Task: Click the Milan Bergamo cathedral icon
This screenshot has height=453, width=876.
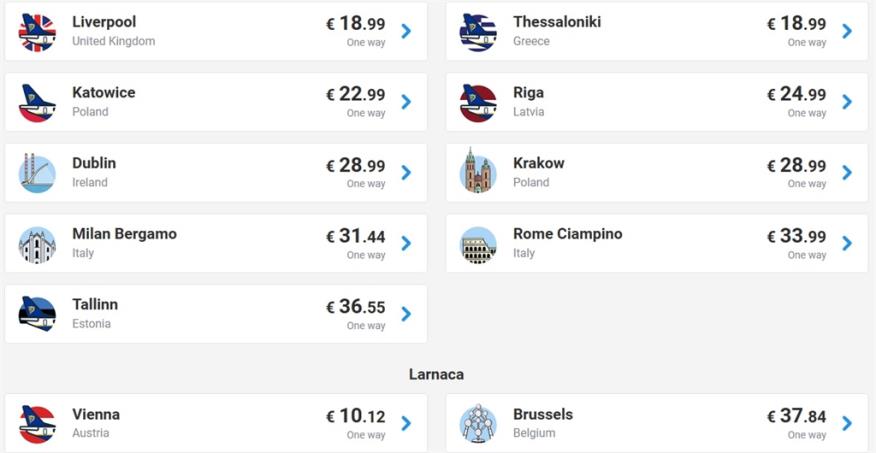Action: 37,244
